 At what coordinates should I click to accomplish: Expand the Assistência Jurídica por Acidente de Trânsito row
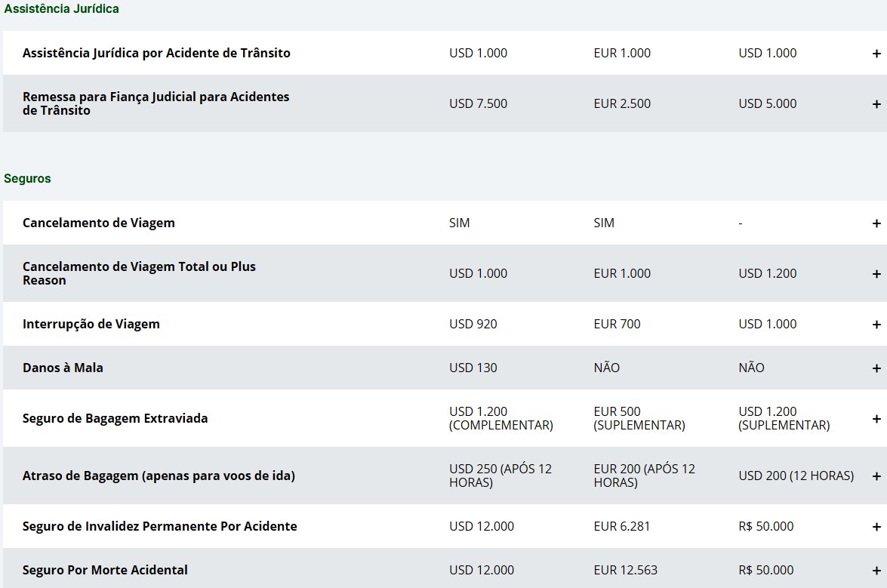pos(876,53)
